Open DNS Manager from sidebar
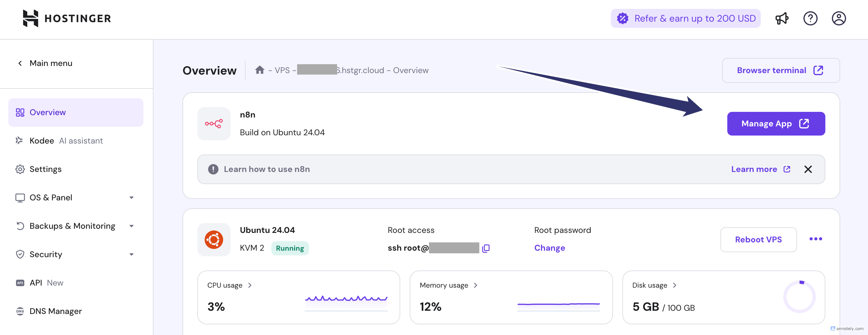Viewport: 868px width, 335px height. [56, 311]
